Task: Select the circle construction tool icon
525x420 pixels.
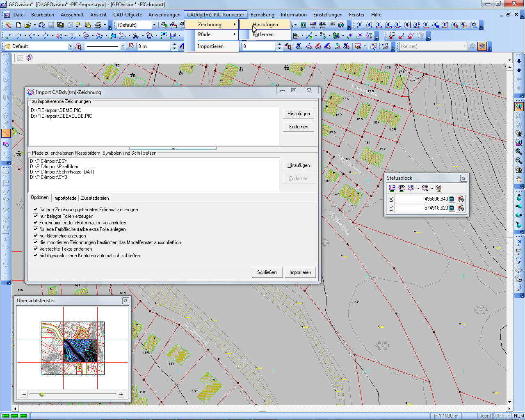Action: click(x=86, y=36)
